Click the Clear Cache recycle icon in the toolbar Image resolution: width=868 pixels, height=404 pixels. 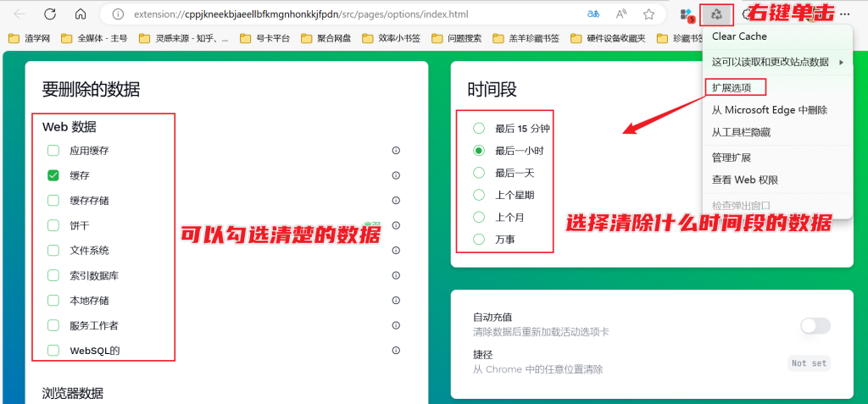coord(717,14)
